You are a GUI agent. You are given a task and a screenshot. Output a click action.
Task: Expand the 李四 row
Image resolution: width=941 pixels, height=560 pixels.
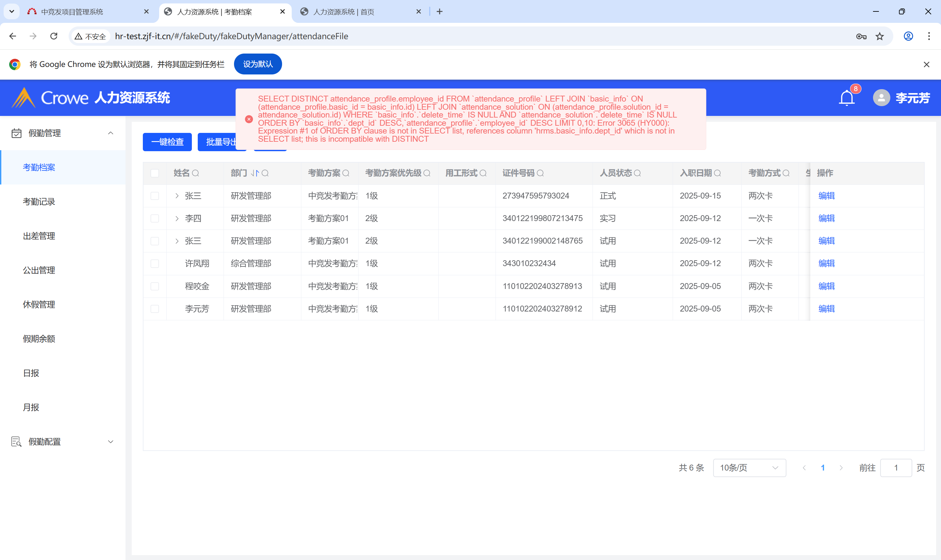(x=177, y=218)
